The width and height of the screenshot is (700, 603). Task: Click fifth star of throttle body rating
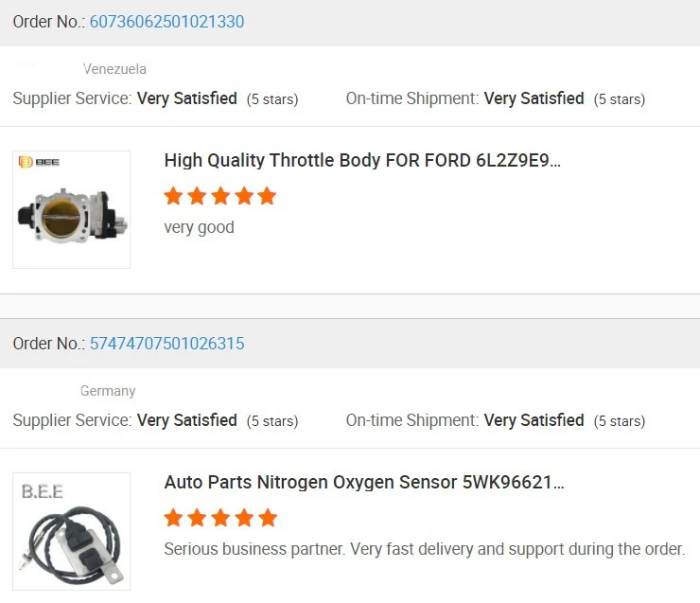(267, 196)
